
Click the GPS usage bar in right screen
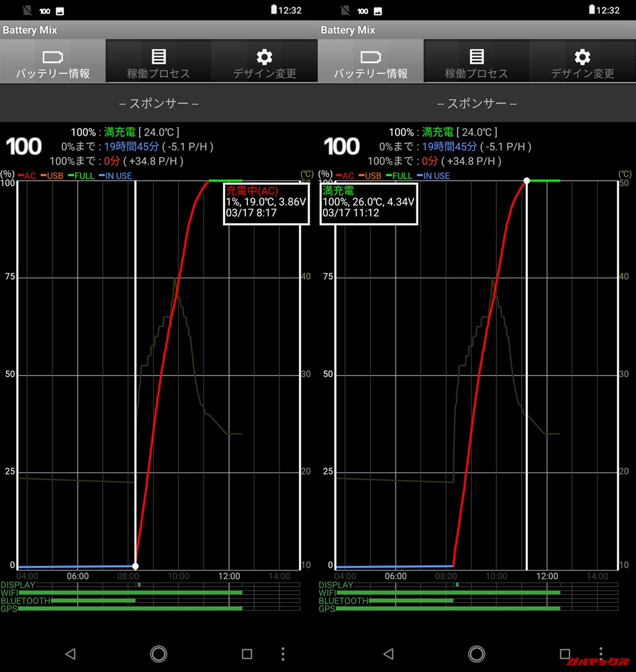click(447, 609)
